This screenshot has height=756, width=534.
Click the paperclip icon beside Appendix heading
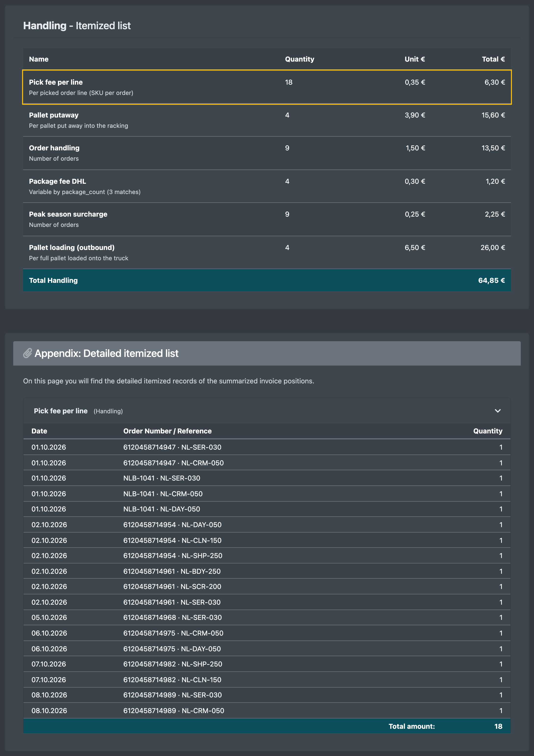point(28,353)
